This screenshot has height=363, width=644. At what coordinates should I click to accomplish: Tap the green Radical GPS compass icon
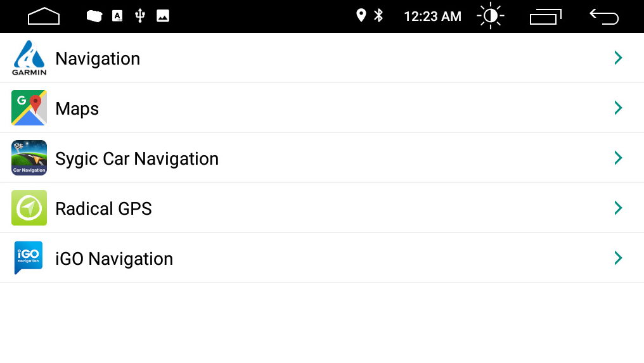click(29, 208)
